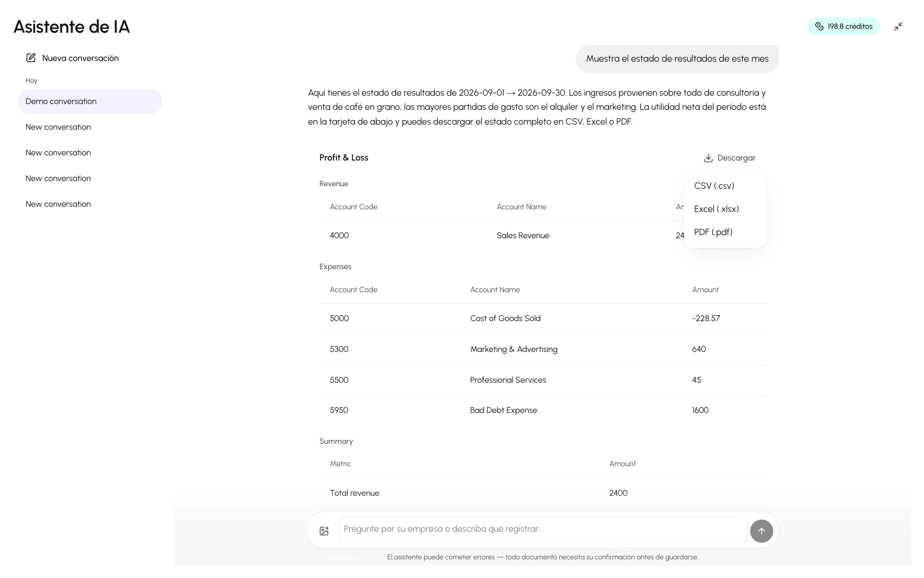Click the 640 amount cell
Image resolution: width=924 pixels, height=578 pixels.
699,349
